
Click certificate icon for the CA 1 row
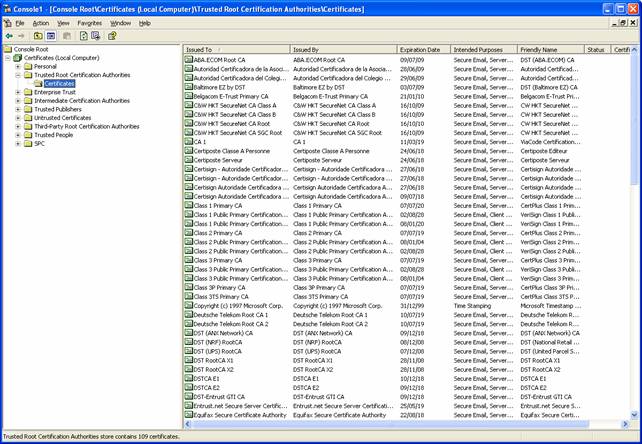click(189, 142)
